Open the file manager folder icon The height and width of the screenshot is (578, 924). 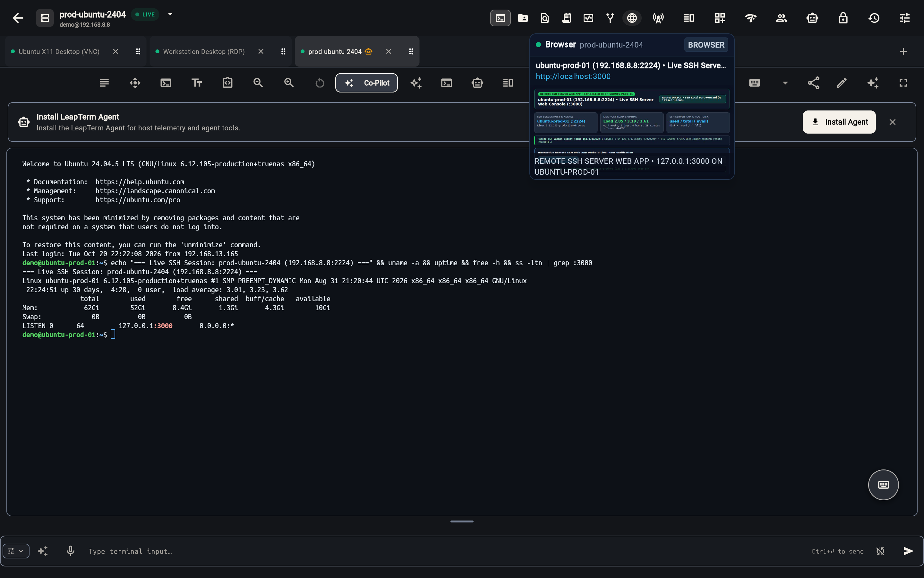point(523,18)
